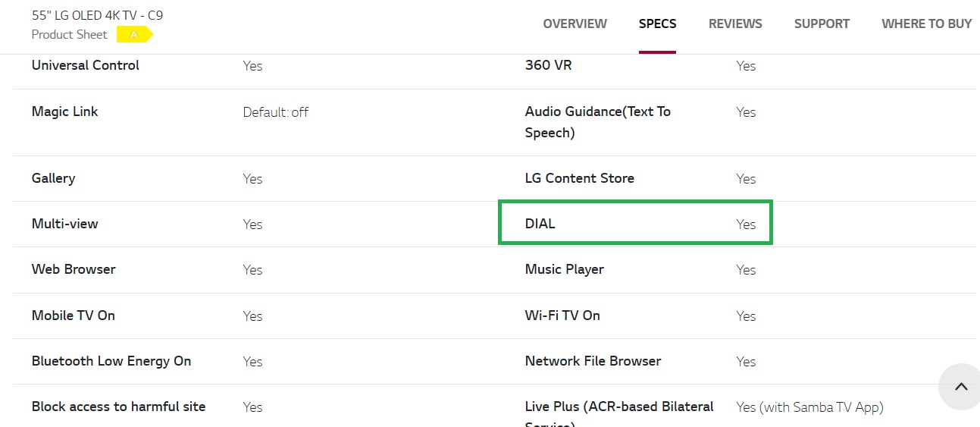Click the yellow energy label A badge
980x427 pixels.
point(134,35)
